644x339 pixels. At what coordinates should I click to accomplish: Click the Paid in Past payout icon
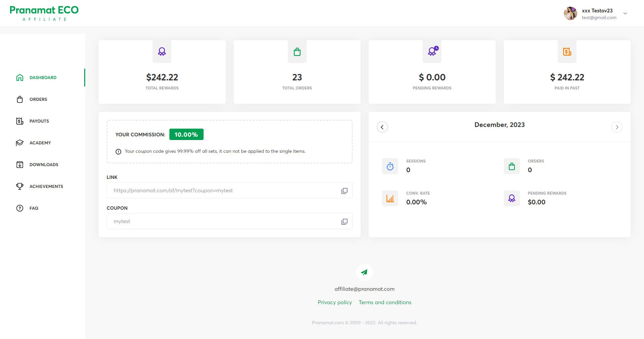point(567,52)
